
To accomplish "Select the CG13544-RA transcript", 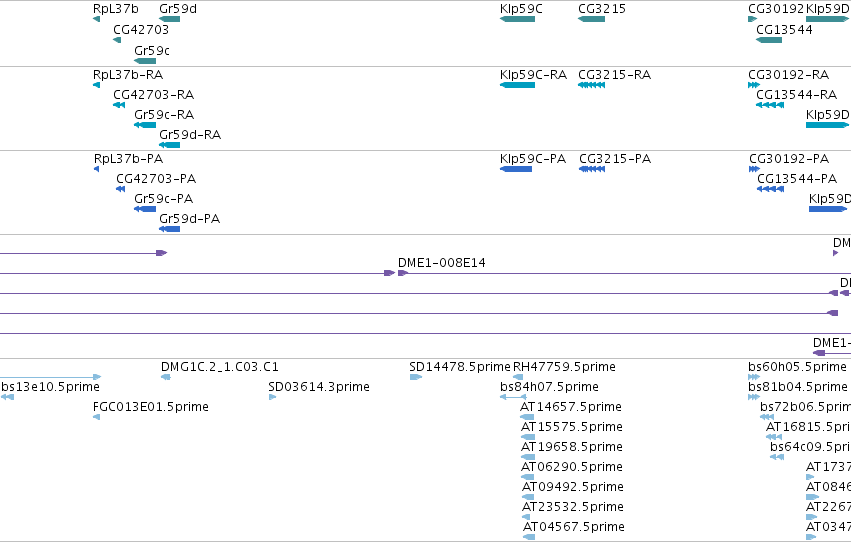I will [770, 105].
